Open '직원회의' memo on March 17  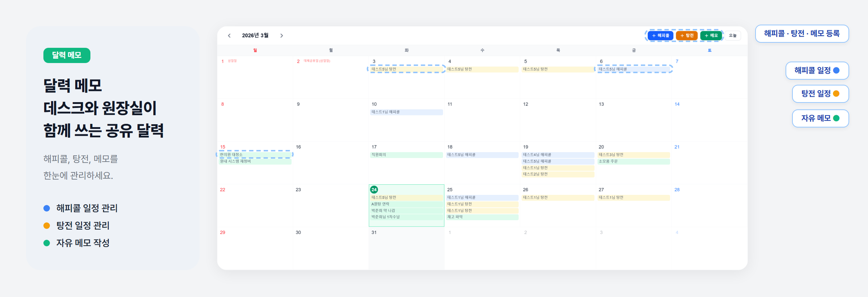[406, 155]
